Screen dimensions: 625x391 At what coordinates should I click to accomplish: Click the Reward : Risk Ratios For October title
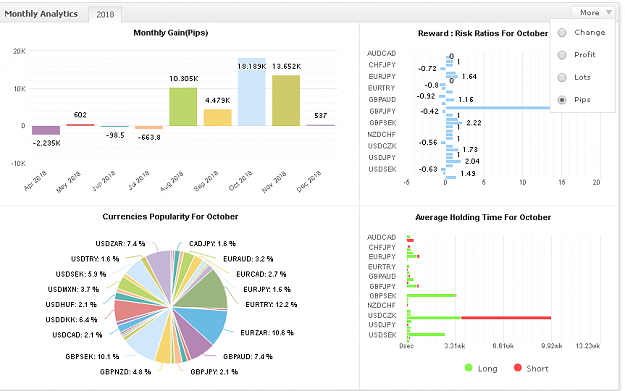(483, 33)
